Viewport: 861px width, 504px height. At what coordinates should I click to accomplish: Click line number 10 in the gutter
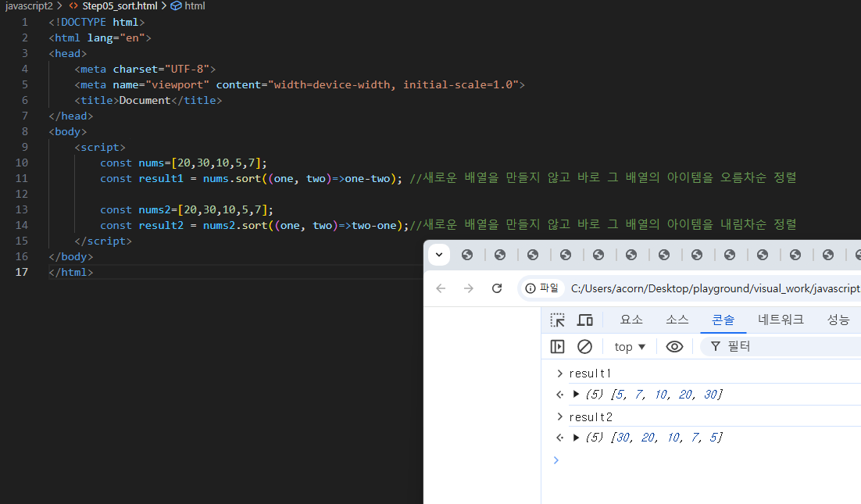pos(21,163)
